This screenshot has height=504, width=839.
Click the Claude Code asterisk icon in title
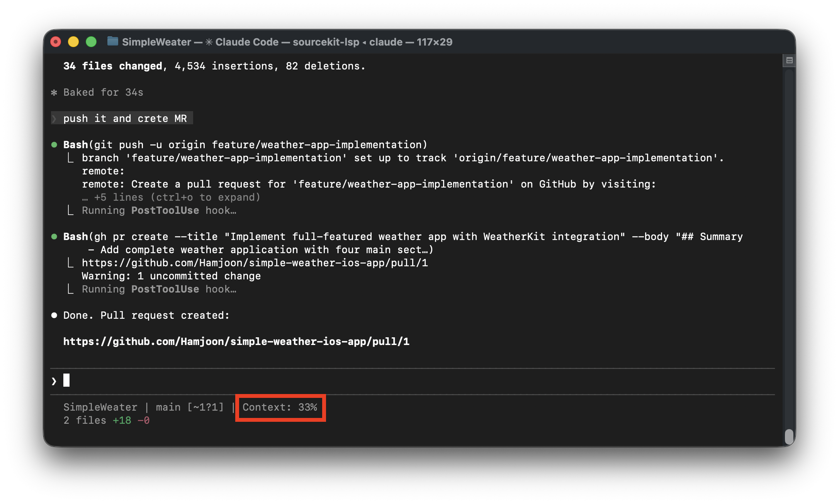(209, 42)
